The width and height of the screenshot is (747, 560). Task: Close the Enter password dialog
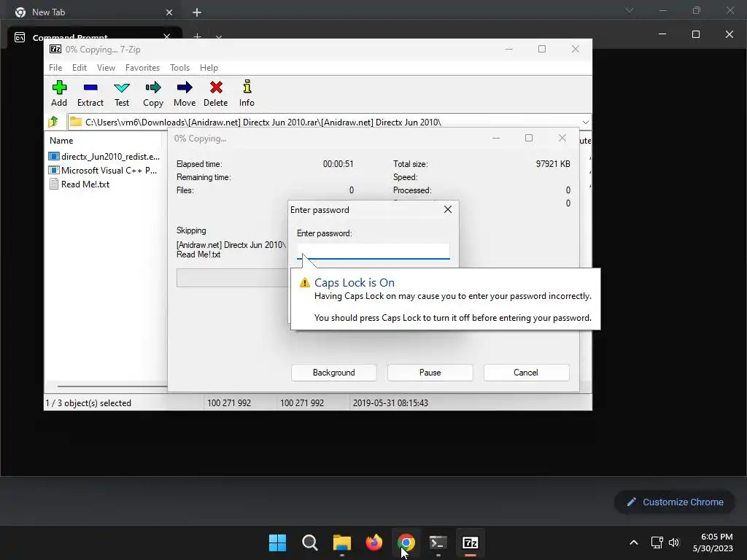448,209
